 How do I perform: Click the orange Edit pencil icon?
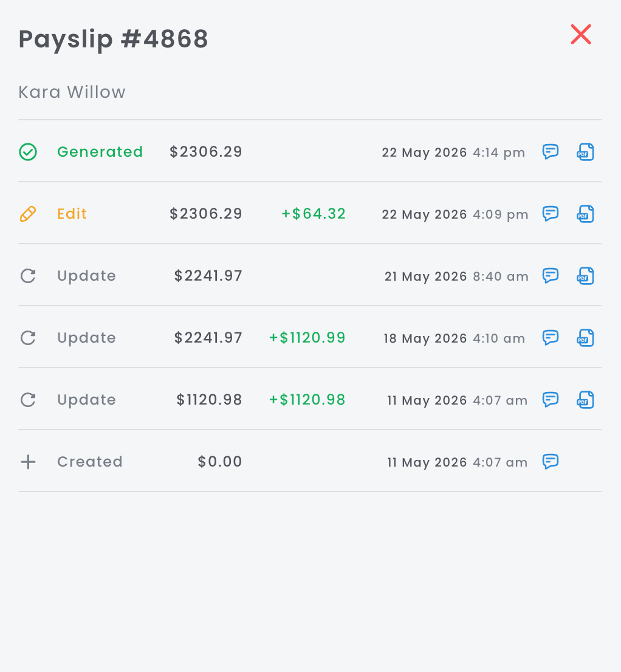coord(28,214)
